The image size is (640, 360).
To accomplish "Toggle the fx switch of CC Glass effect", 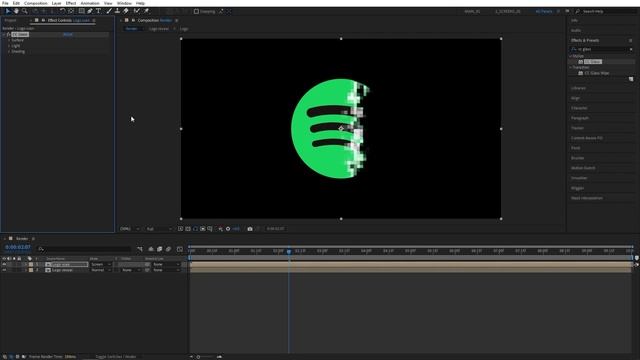I will point(9,35).
